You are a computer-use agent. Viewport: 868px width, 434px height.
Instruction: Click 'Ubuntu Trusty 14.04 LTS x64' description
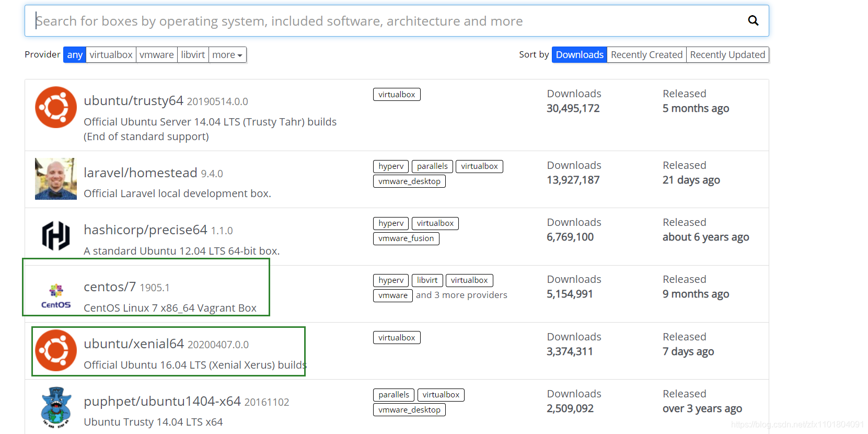[153, 422]
